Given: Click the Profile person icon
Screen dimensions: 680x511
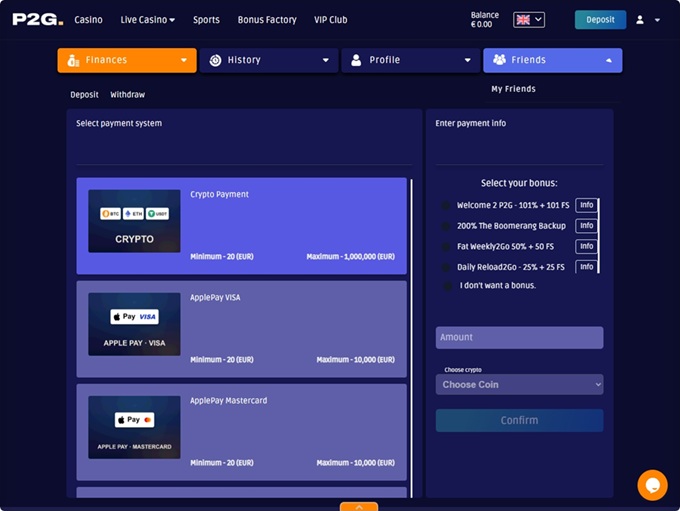Looking at the screenshot, I should 356,60.
